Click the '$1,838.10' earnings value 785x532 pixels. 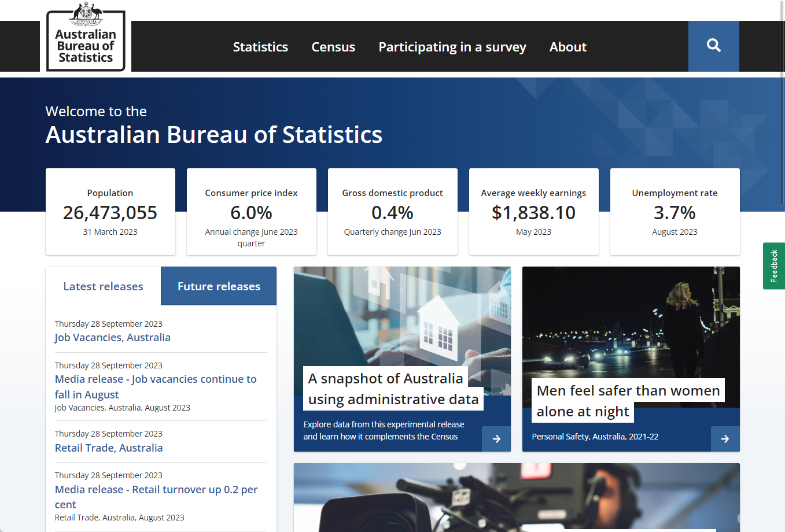(x=534, y=213)
